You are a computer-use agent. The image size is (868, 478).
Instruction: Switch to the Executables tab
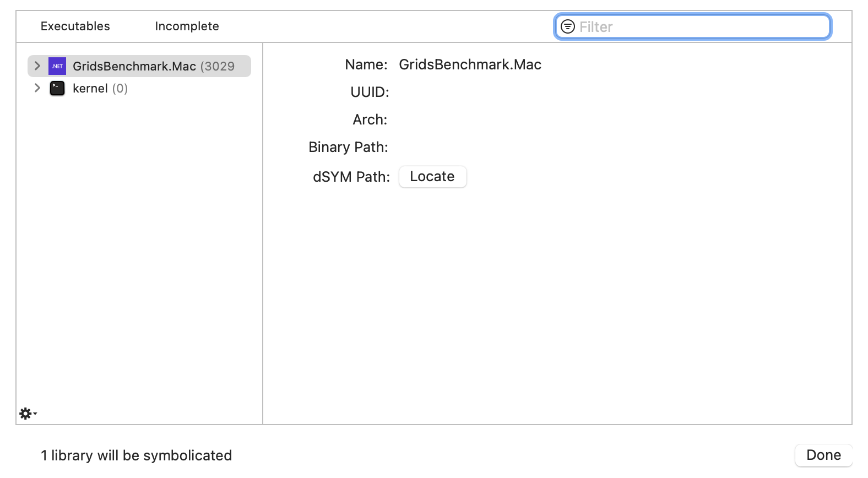click(x=75, y=26)
